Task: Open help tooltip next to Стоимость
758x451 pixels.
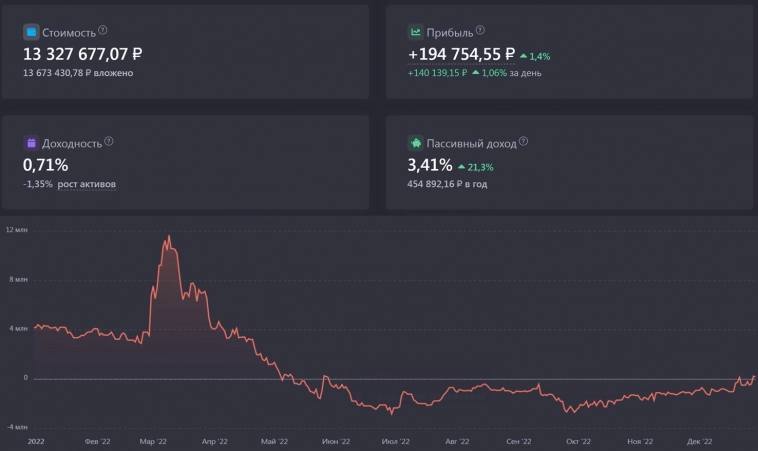Action: pos(102,30)
